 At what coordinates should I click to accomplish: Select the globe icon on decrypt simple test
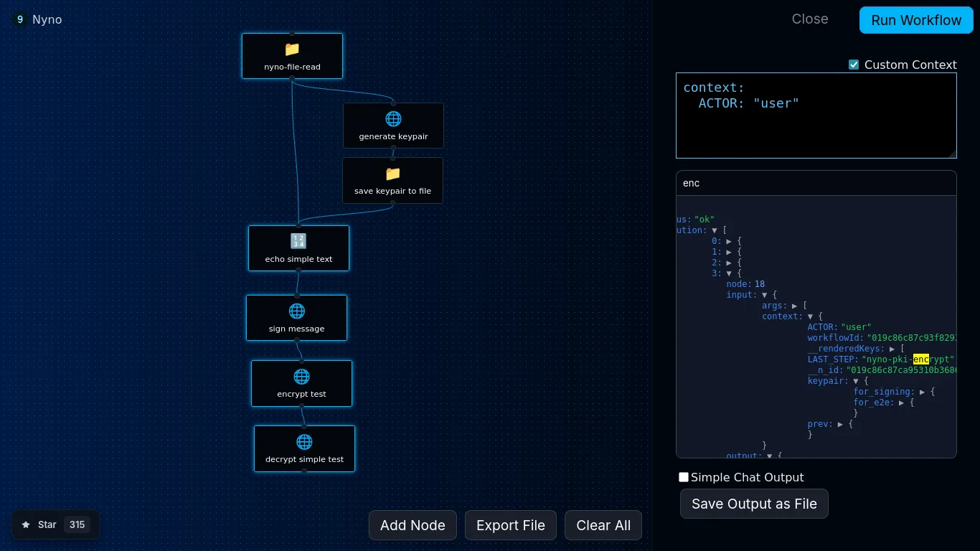point(304,441)
